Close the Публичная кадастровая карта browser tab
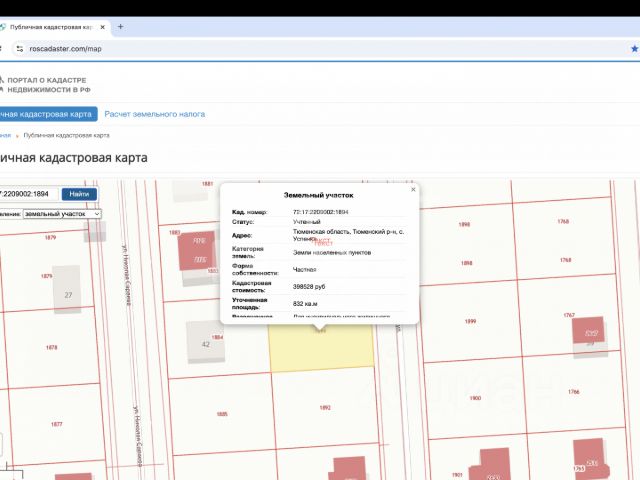The image size is (640, 480). pos(102,27)
